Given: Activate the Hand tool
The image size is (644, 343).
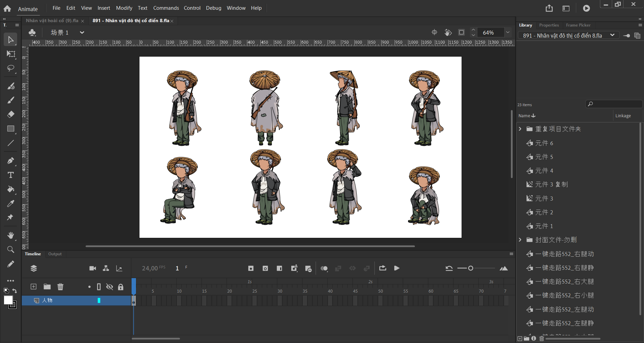Looking at the screenshot, I should 11,235.
